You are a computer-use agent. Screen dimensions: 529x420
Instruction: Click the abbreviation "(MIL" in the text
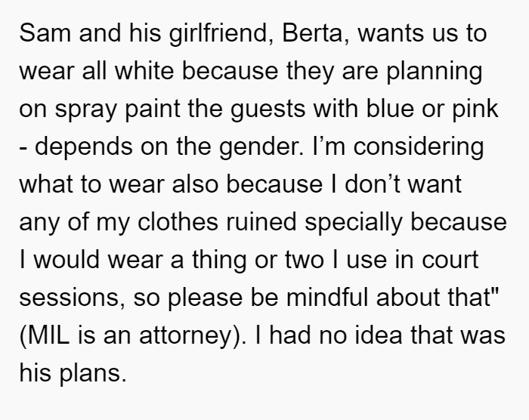(x=45, y=336)
